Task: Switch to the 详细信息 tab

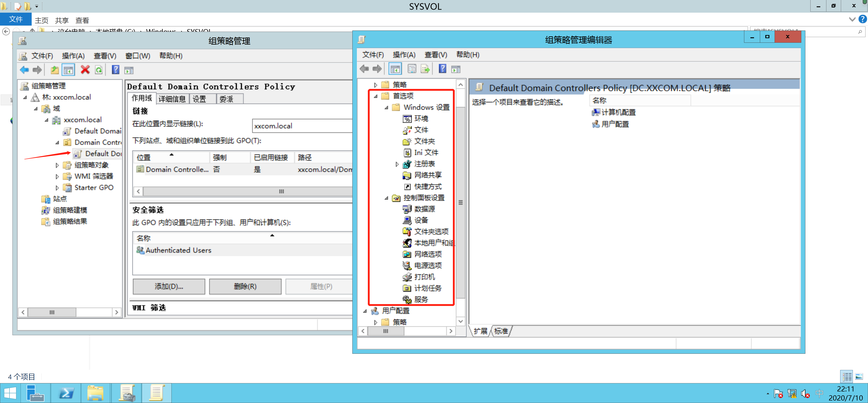Action: click(x=172, y=99)
